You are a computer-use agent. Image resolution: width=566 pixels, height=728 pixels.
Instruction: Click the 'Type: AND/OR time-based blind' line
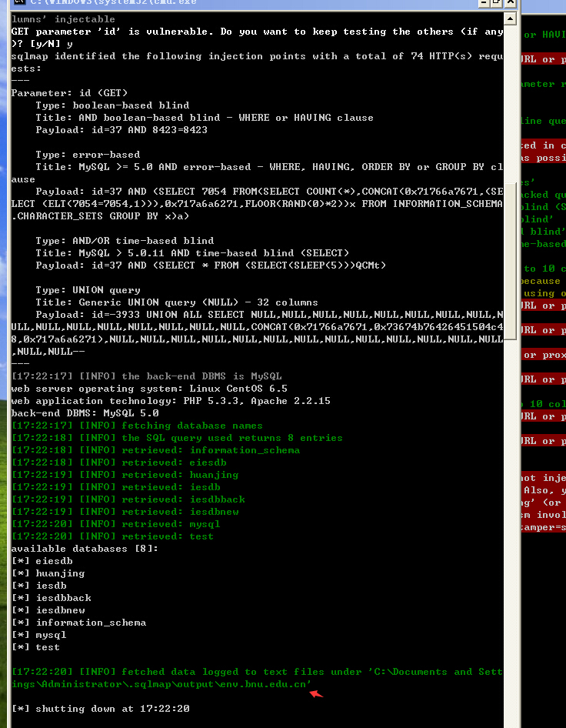pos(125,241)
